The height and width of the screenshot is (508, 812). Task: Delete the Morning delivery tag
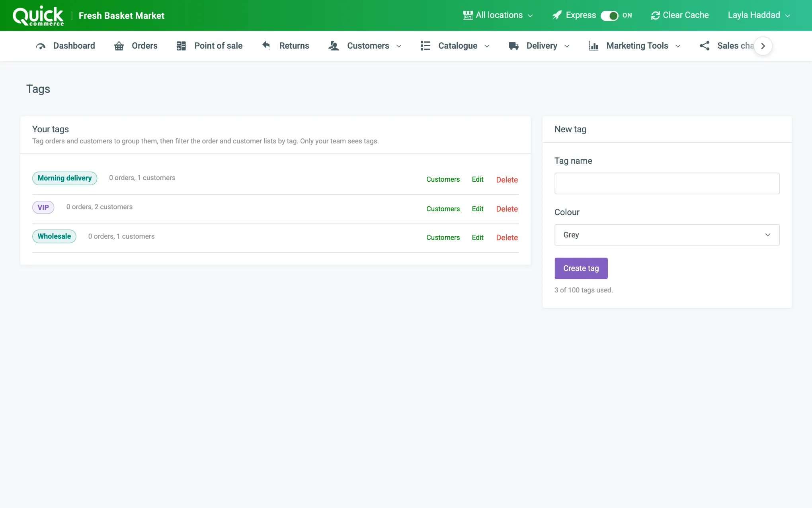point(507,180)
